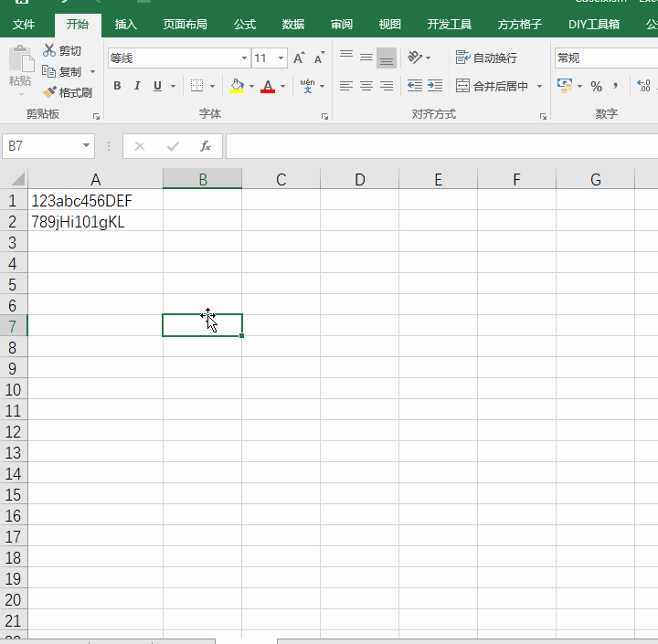Apply the yellow fill color swatch

click(237, 86)
